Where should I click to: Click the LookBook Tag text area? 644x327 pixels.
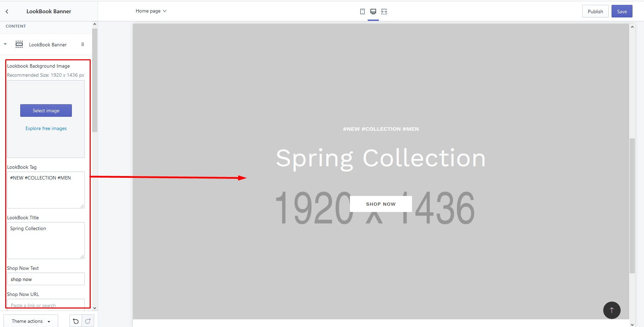point(46,190)
